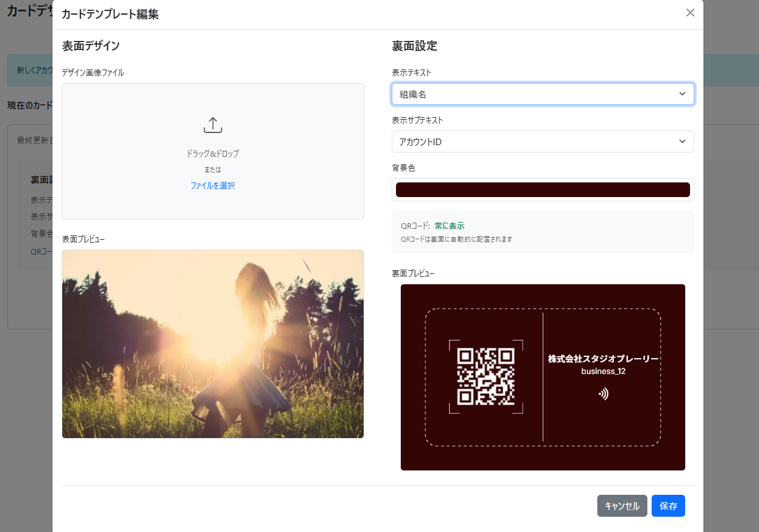This screenshot has height=532, width=759.
Task: Open the 表示サブテキスト dropdown showing アカウントID
Action: [542, 142]
